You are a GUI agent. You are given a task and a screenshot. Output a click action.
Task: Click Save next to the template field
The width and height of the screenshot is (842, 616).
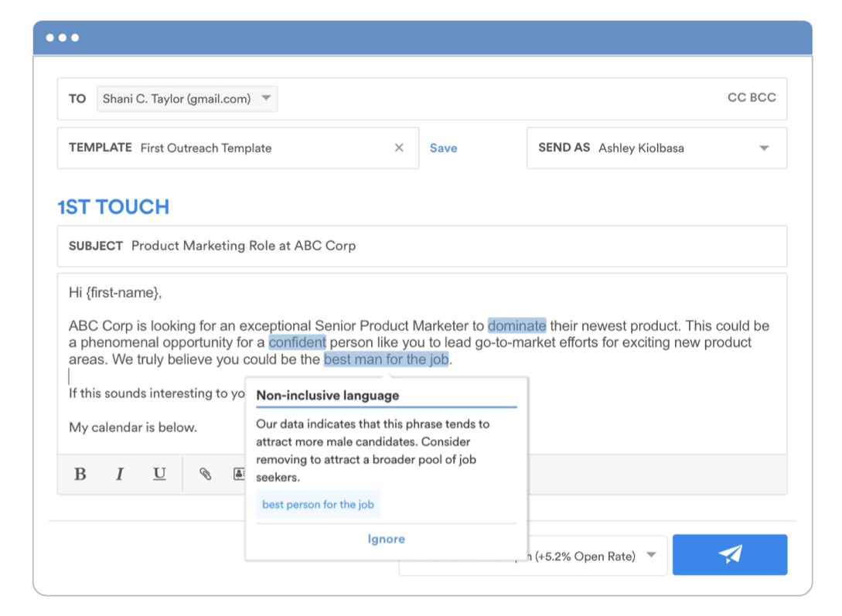443,148
